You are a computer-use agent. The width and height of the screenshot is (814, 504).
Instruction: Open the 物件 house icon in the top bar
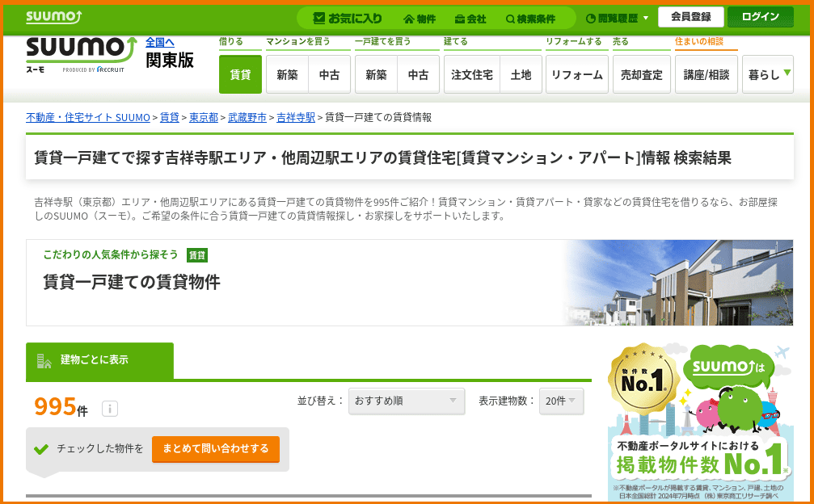(420, 18)
